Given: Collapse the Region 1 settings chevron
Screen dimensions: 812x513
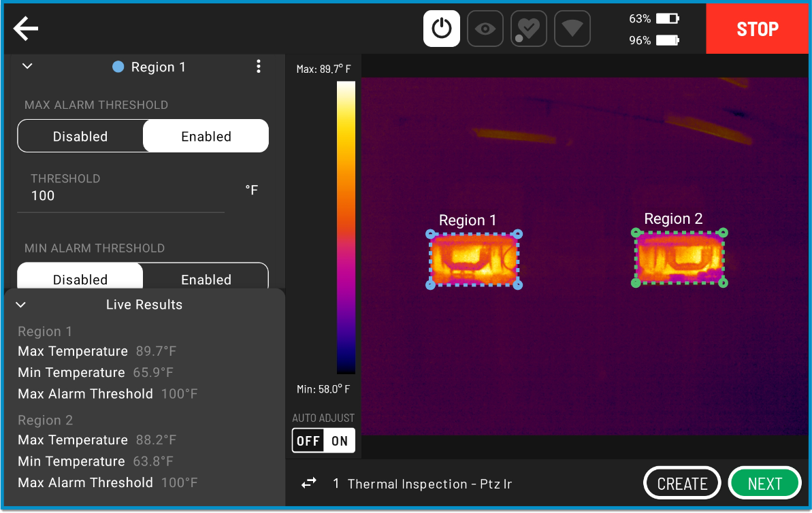Looking at the screenshot, I should click(27, 66).
